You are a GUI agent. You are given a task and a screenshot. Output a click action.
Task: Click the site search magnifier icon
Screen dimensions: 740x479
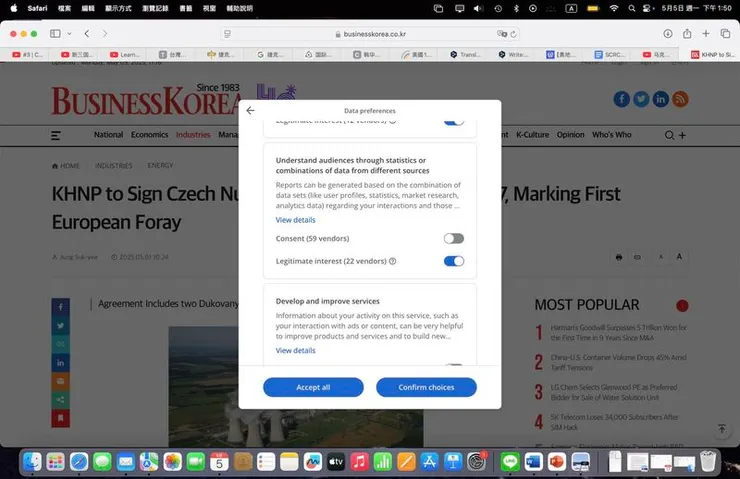click(x=669, y=135)
